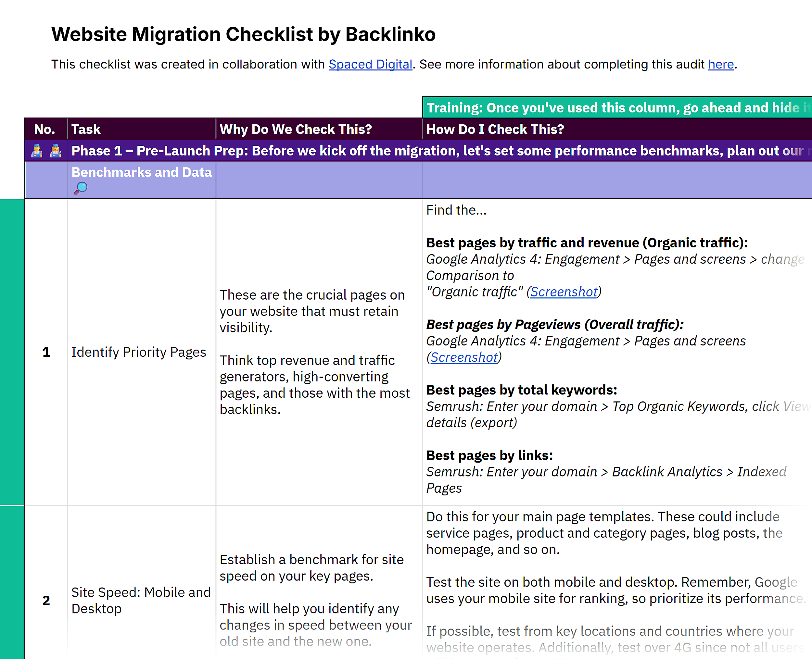The width and height of the screenshot is (812, 659).
Task: Click 'Think top revenue and traffic generators' text
Action: point(314,385)
